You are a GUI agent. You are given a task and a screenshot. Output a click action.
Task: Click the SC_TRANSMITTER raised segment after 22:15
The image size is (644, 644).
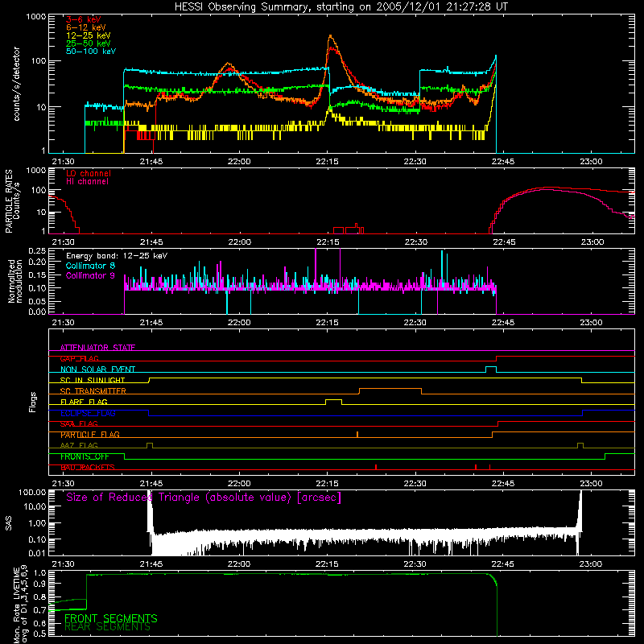point(390,390)
